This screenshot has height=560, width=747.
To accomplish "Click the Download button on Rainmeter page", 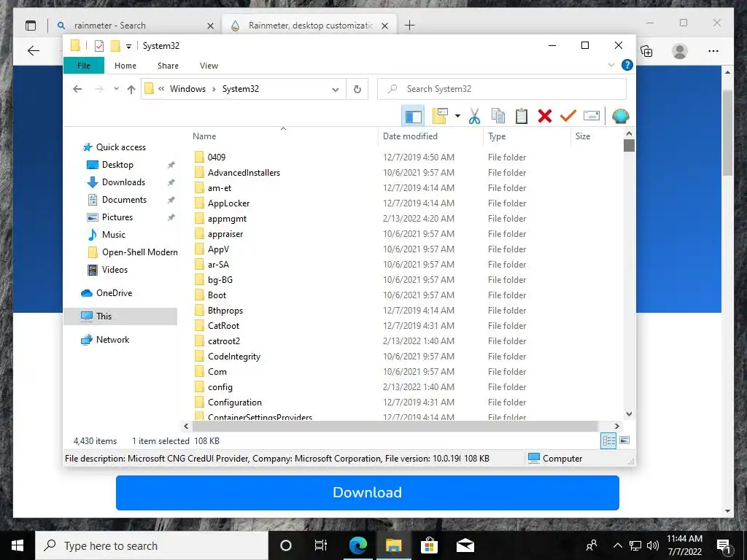I will point(368,492).
